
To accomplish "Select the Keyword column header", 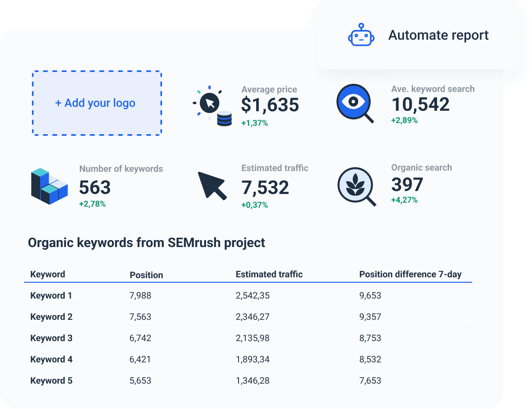I will [47, 274].
